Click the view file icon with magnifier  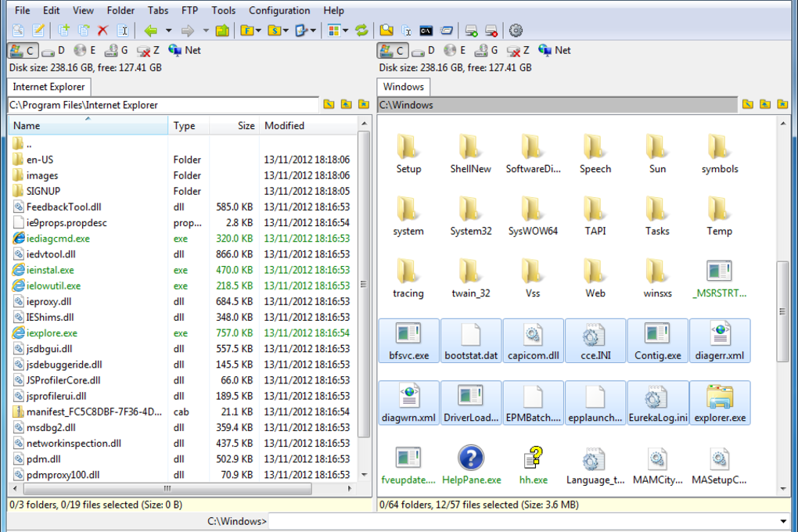18,31
